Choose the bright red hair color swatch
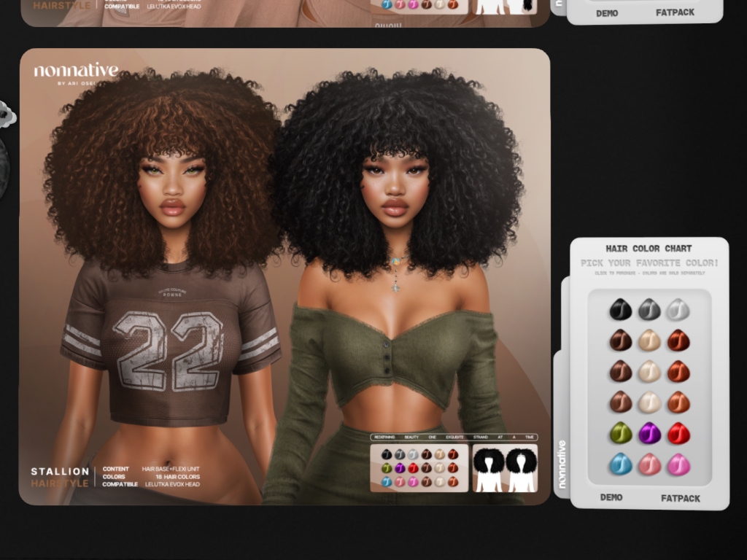Image resolution: width=747 pixels, height=560 pixels. click(678, 433)
